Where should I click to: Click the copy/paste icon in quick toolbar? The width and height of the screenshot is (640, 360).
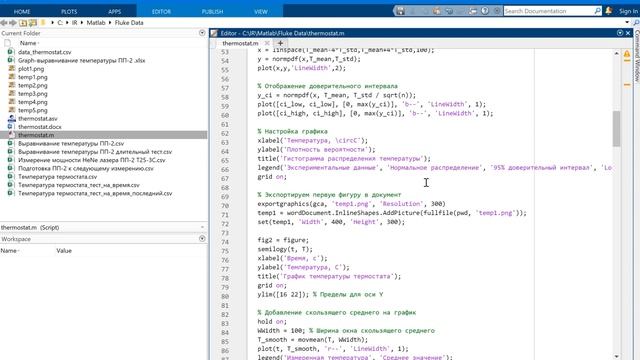tap(437, 11)
